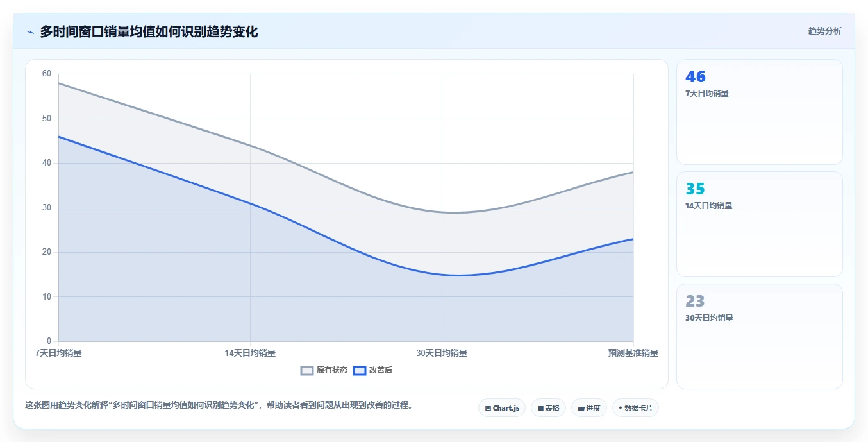Screen dimensions: 868x442
Task: Click the y-axis value 60
Action: click(x=46, y=74)
